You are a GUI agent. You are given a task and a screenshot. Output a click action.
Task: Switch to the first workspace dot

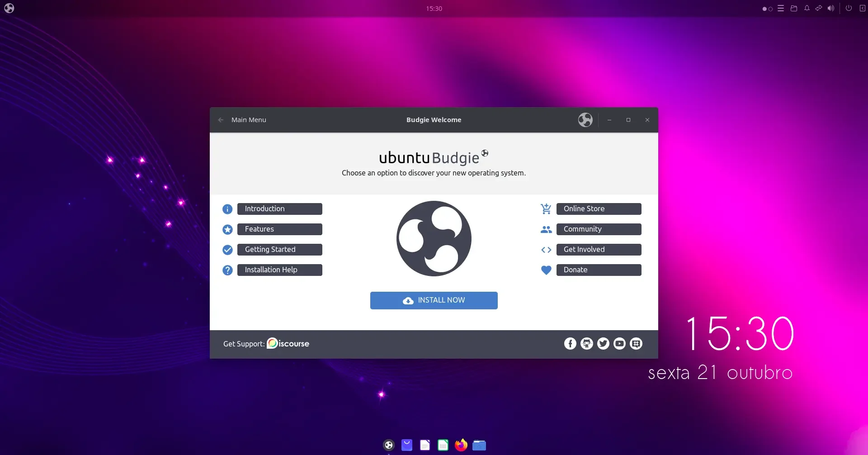[764, 9]
